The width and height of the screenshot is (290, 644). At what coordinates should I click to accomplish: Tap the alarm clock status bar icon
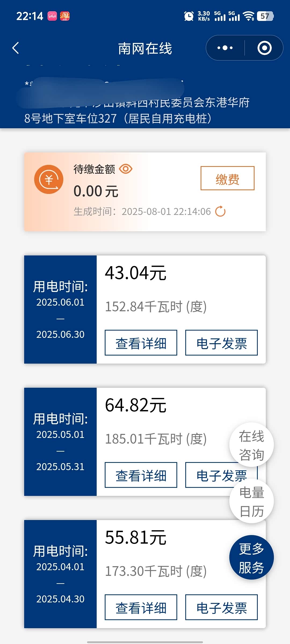pyautogui.click(x=189, y=16)
